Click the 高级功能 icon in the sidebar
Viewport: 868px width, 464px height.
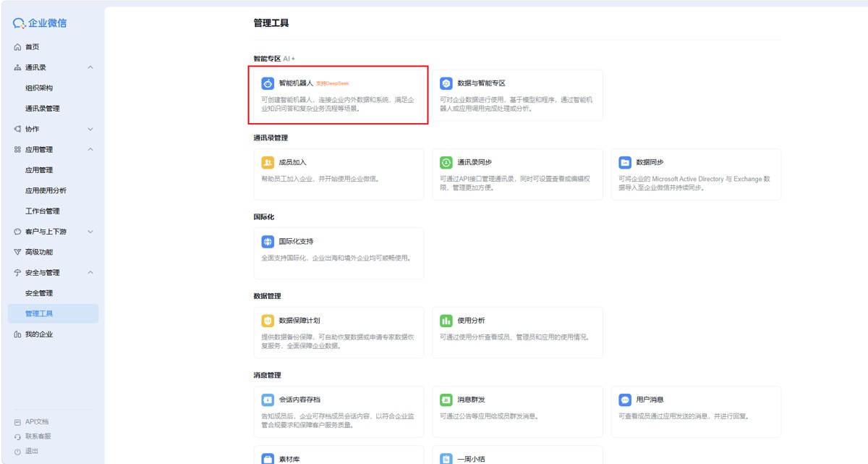tap(17, 253)
